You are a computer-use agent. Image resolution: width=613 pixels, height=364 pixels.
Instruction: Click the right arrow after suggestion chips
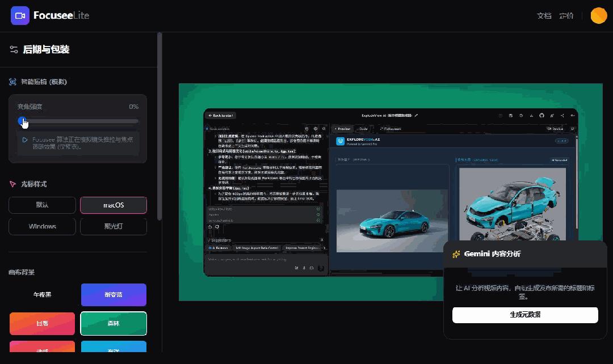324,248
